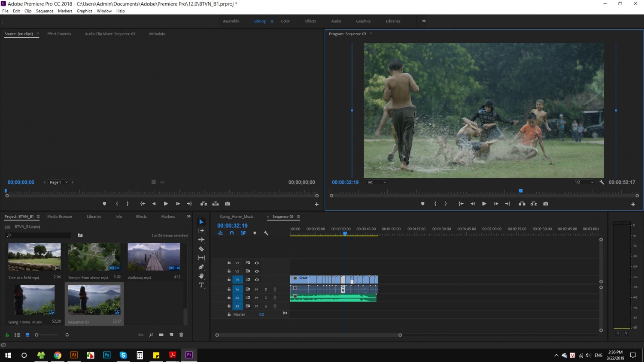Select the Pen tool in the tools panel
The width and height of the screenshot is (644, 362).
click(201, 267)
